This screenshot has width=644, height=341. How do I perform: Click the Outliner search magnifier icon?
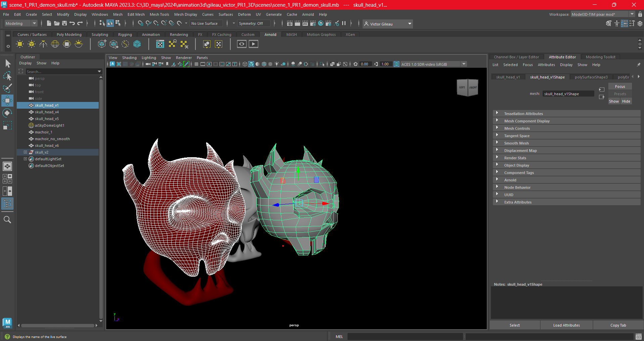click(7, 220)
